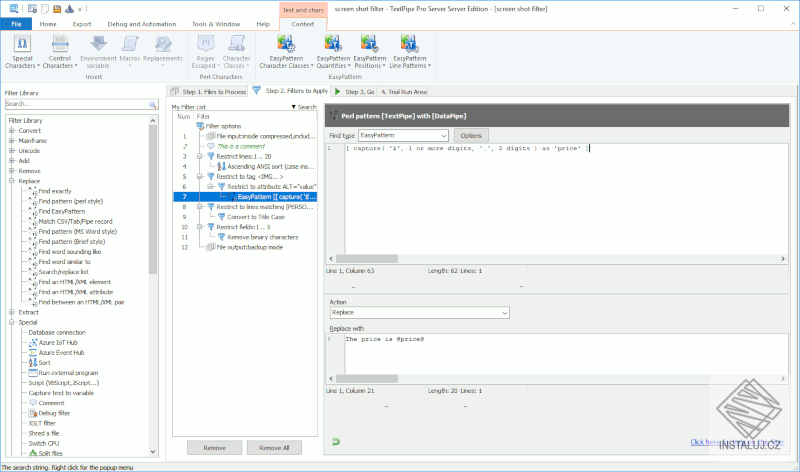800x472 pixels.
Task: Click the quick access save icon
Action: pyautogui.click(x=57, y=9)
